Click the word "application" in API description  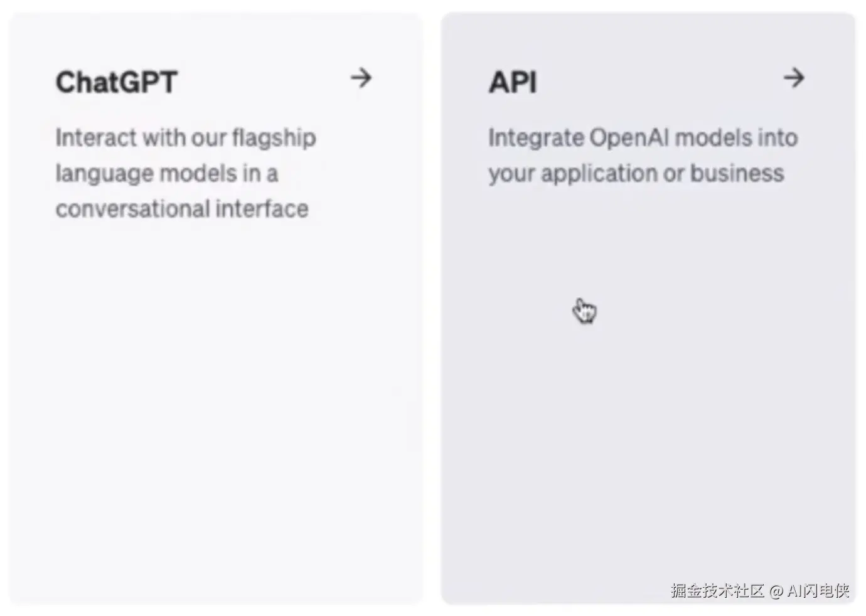tap(599, 174)
